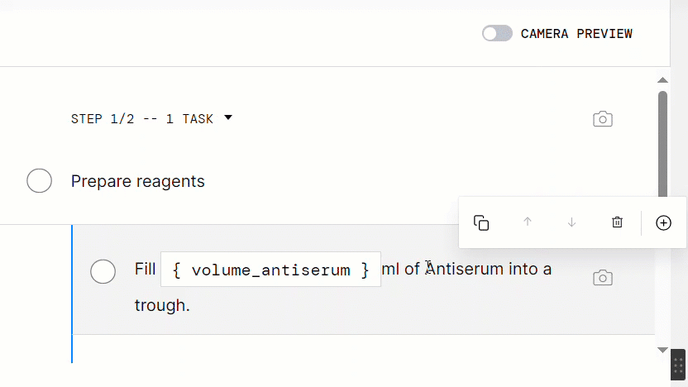Click the vertical scrollbar thumb
The width and height of the screenshot is (688, 387).
663,145
